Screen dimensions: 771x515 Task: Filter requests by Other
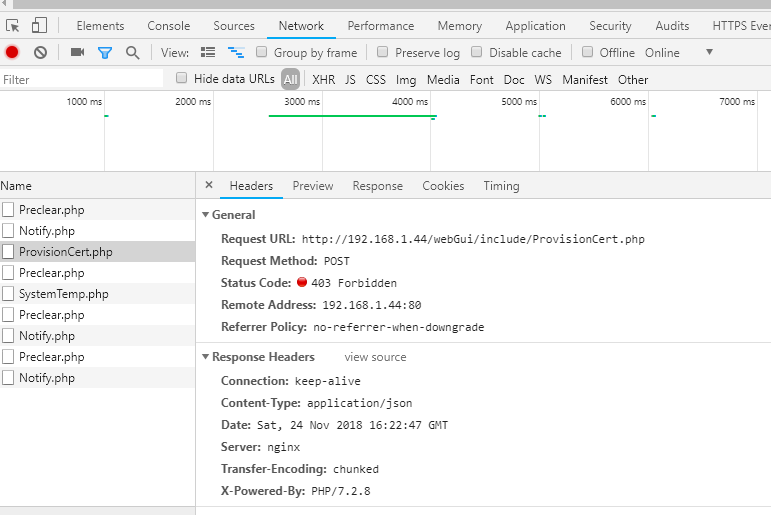(633, 80)
